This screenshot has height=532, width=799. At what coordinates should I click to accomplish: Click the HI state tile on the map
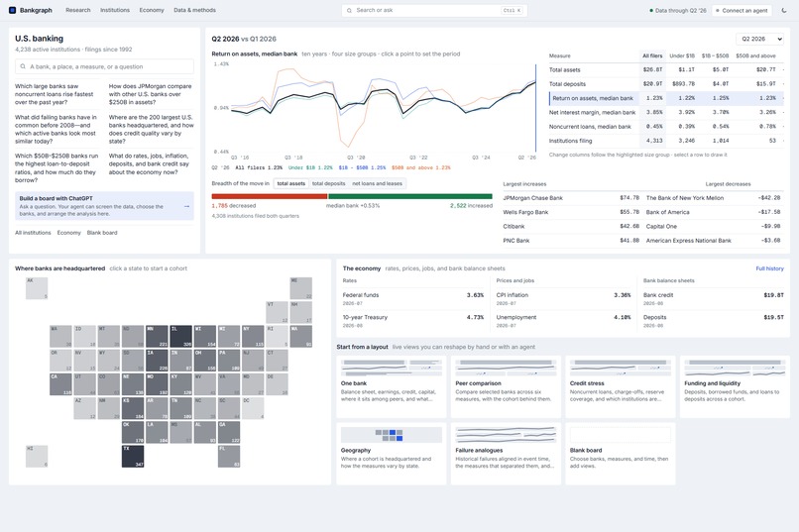pos(37,456)
